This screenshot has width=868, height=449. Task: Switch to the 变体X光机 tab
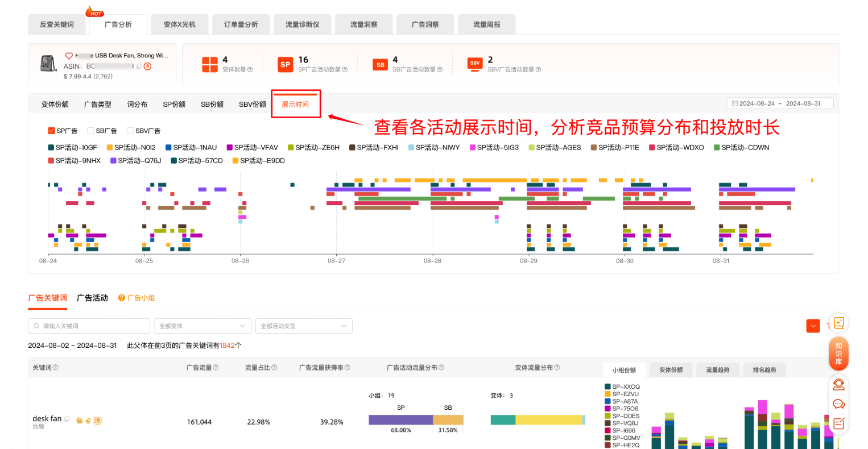pos(180,24)
